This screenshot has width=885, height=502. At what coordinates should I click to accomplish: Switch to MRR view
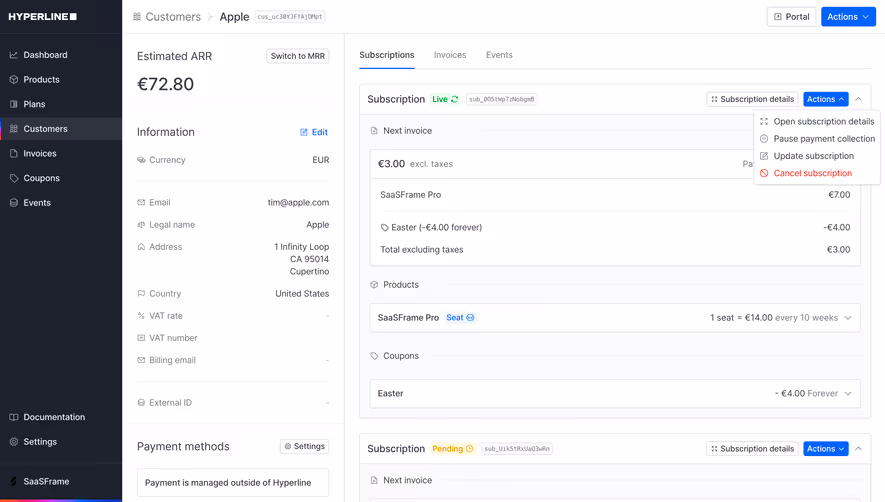click(297, 56)
